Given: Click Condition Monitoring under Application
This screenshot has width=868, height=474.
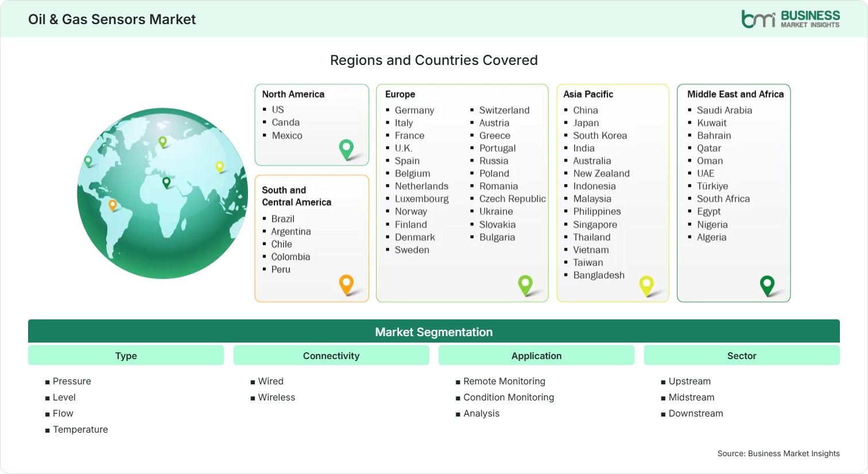Looking at the screenshot, I should pyautogui.click(x=509, y=397).
